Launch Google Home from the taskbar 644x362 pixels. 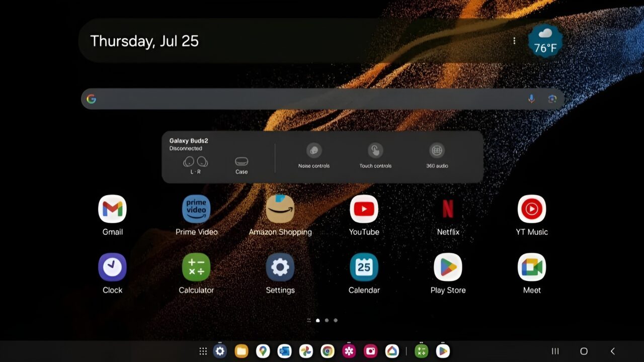[x=392, y=351]
